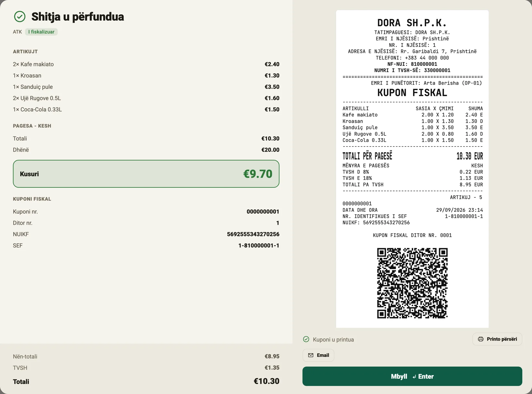Viewport: 532px width, 394px height.
Task: Click the operator name Arta Berisha (OP-01)
Action: click(x=453, y=83)
